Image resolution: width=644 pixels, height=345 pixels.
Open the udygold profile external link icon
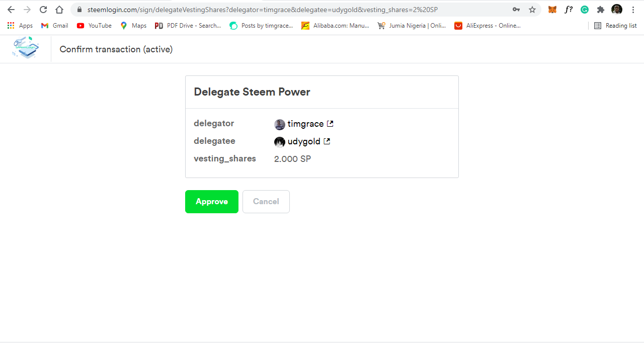327,141
